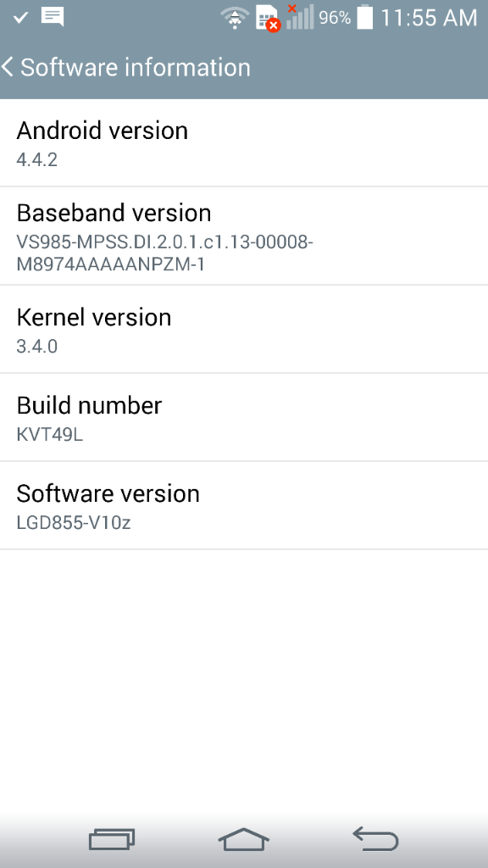
Task: Select the Android version entry
Action: 244,143
